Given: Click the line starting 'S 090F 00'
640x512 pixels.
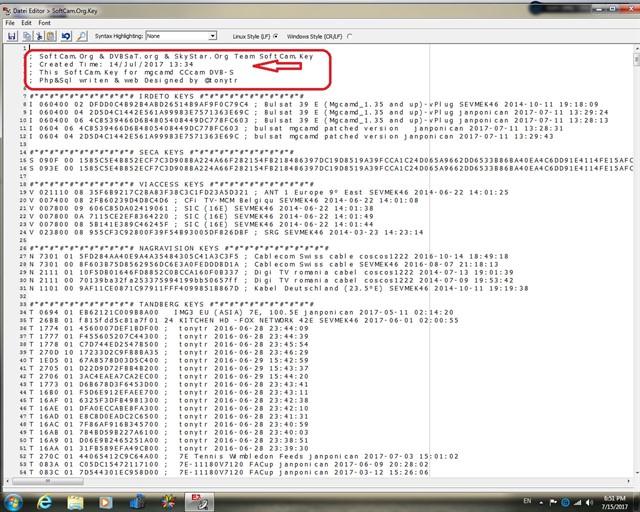Looking at the screenshot, I should point(331,160).
